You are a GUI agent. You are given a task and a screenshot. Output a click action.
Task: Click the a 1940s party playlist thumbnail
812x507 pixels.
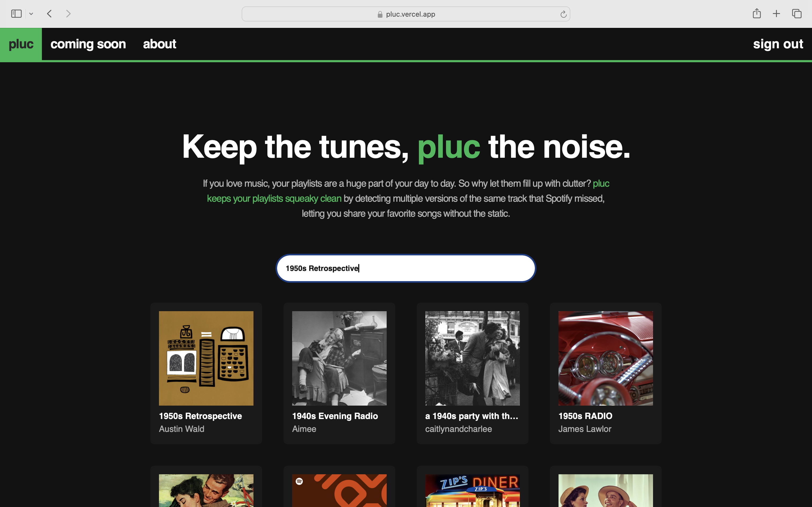click(x=472, y=358)
